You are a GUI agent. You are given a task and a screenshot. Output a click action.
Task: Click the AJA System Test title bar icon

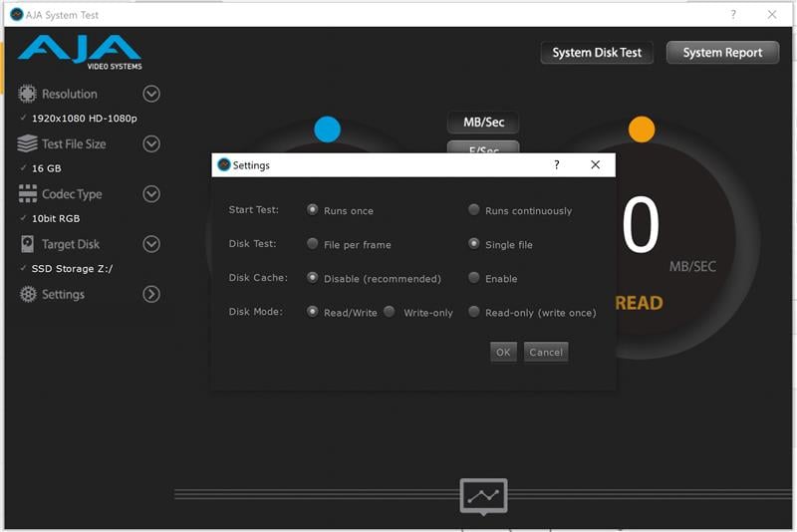point(17,15)
